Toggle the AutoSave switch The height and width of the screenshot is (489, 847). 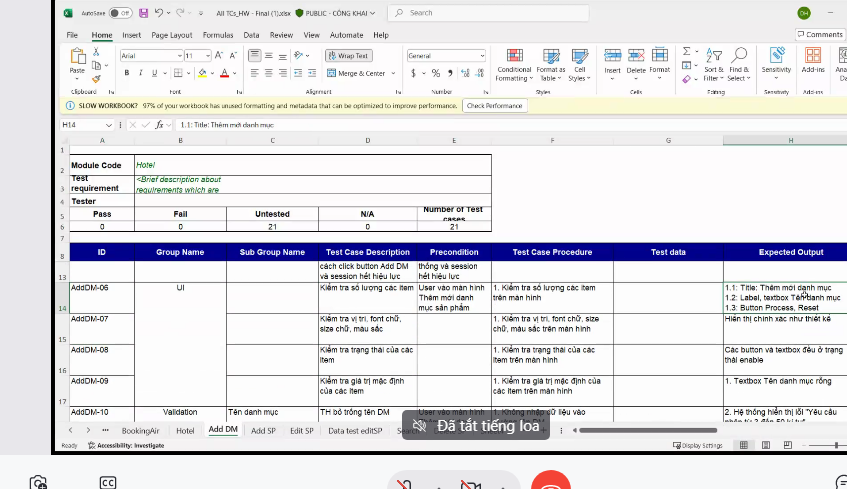[x=120, y=13]
